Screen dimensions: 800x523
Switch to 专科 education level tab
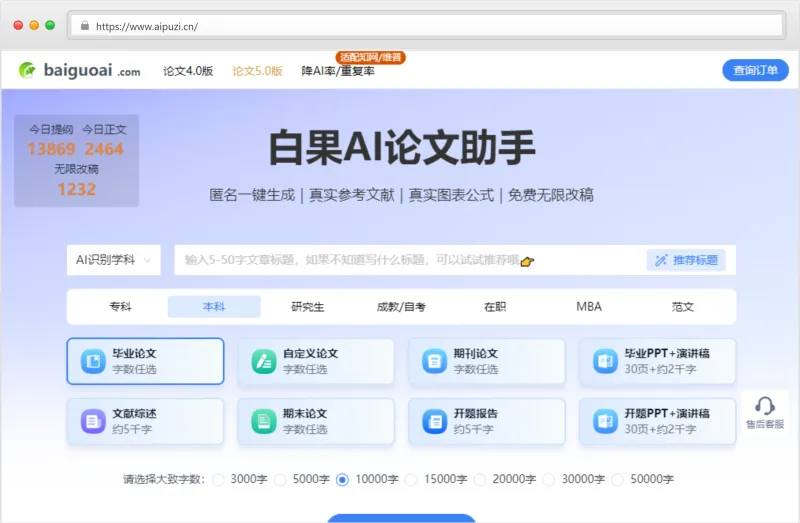click(120, 307)
